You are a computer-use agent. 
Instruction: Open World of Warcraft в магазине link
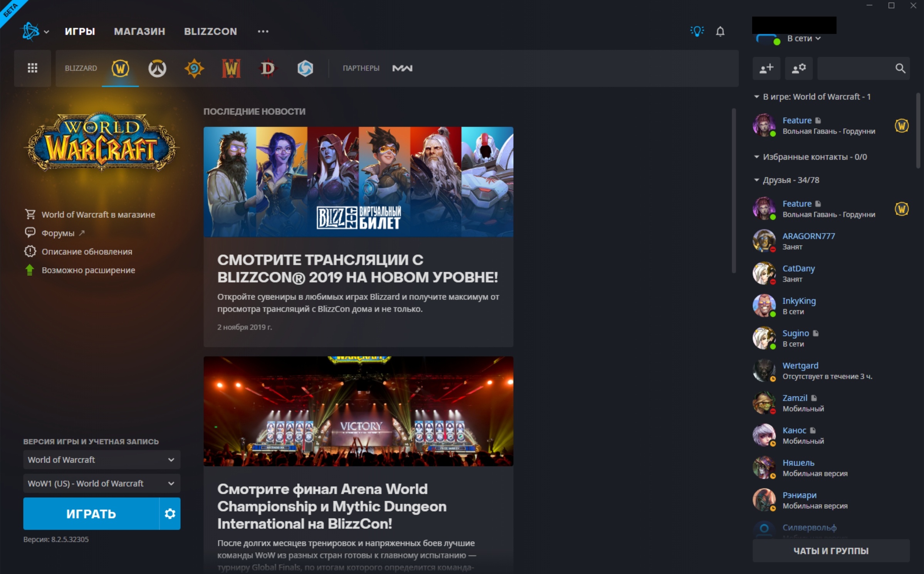[98, 214]
